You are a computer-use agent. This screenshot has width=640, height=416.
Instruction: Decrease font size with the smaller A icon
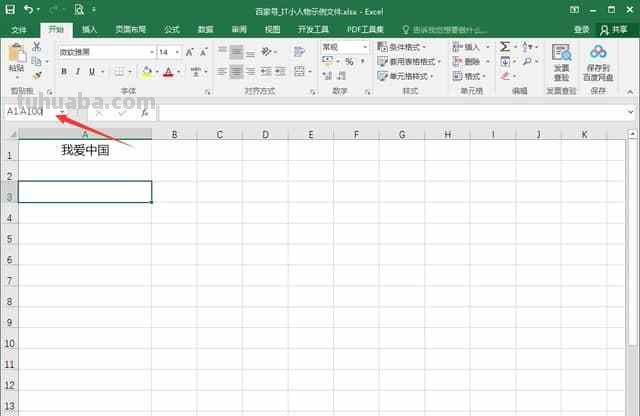[204, 52]
